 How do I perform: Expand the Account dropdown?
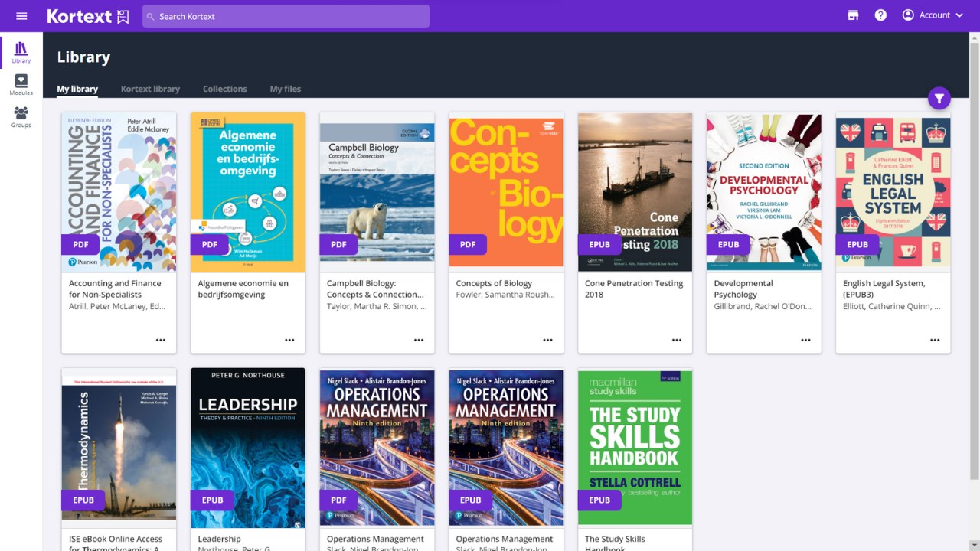933,15
